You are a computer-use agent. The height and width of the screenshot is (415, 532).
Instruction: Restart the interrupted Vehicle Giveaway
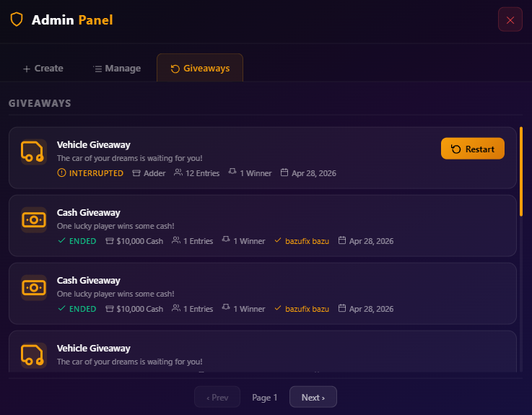click(473, 149)
